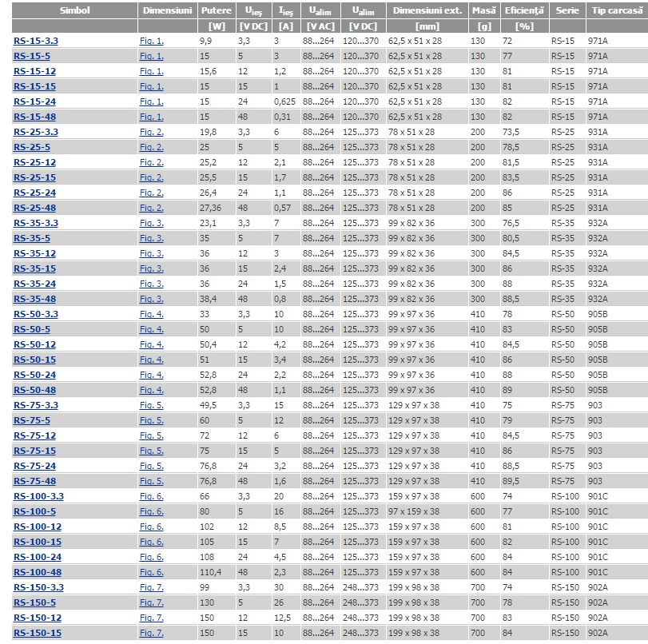Select 248...373 voltage in RS-150-5 row
648x644 pixels.
(x=360, y=602)
